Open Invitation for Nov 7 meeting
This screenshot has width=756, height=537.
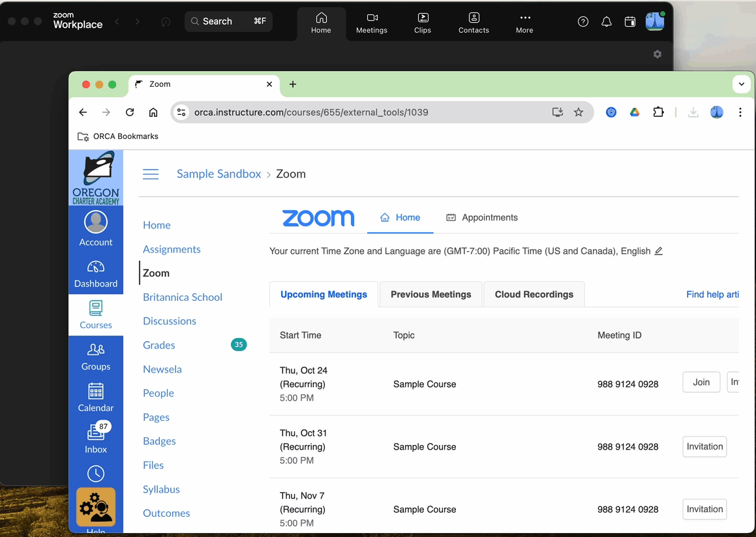pyautogui.click(x=705, y=510)
